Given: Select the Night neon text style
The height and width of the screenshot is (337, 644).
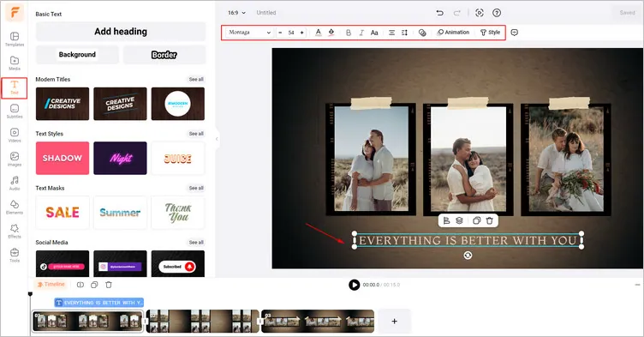Looking at the screenshot, I should pos(120,158).
